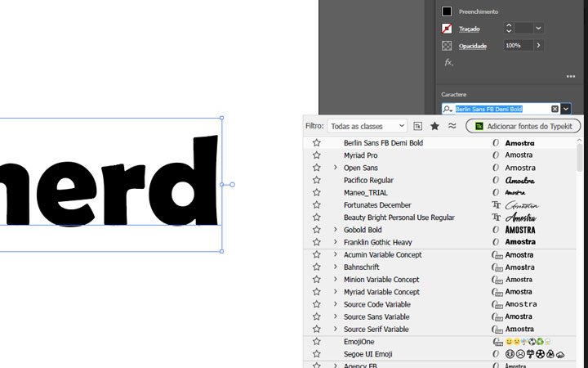Select Berlin Sans FB Demi Bold font
This screenshot has width=588, height=368.
pos(383,143)
